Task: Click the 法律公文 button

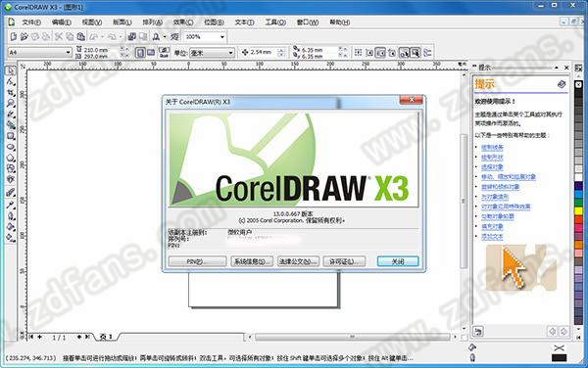Action: tap(298, 261)
